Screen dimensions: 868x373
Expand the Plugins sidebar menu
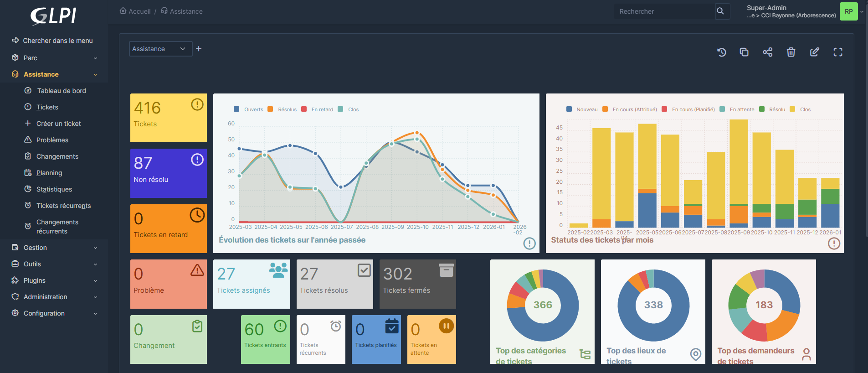pos(54,280)
